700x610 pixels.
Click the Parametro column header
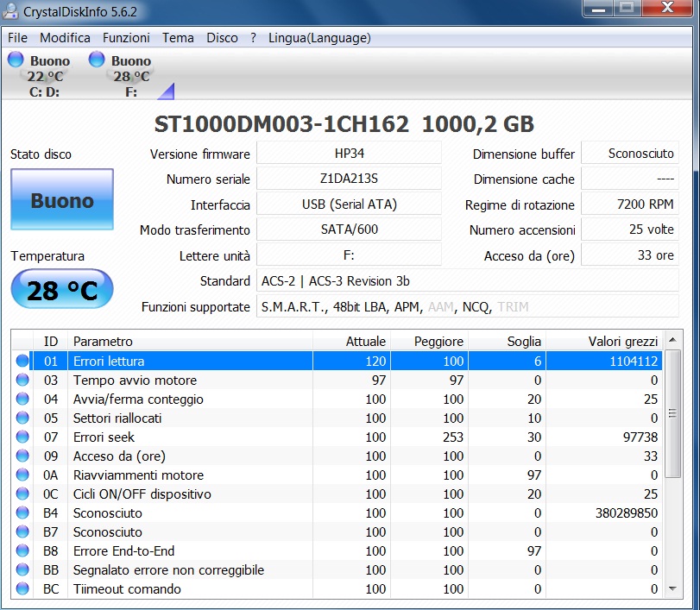coord(190,342)
